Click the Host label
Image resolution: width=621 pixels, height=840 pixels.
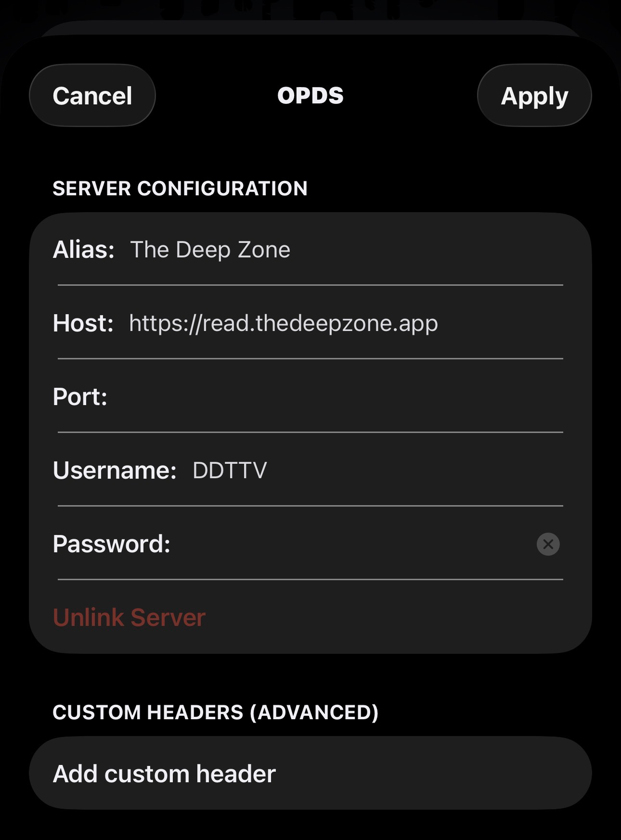[83, 323]
